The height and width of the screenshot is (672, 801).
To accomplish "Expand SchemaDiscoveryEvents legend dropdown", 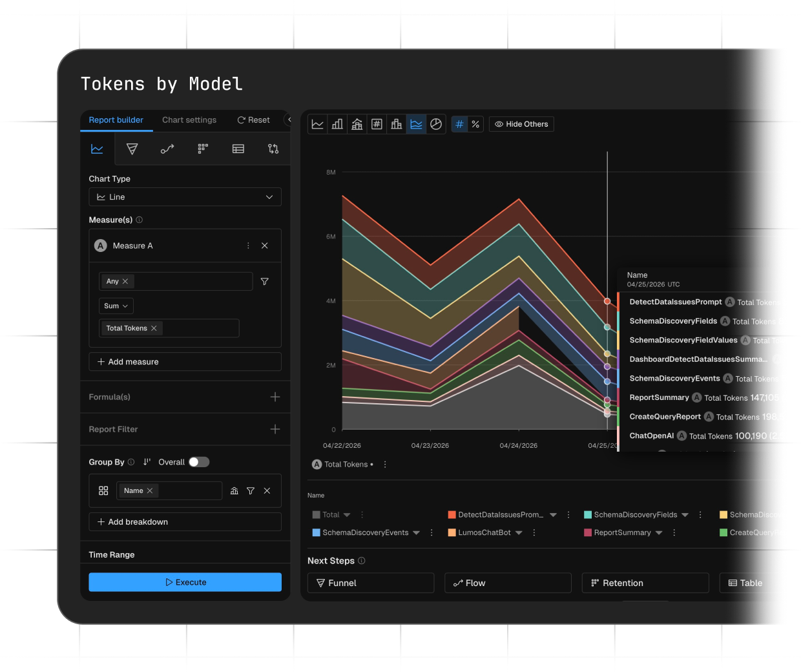I will point(416,533).
